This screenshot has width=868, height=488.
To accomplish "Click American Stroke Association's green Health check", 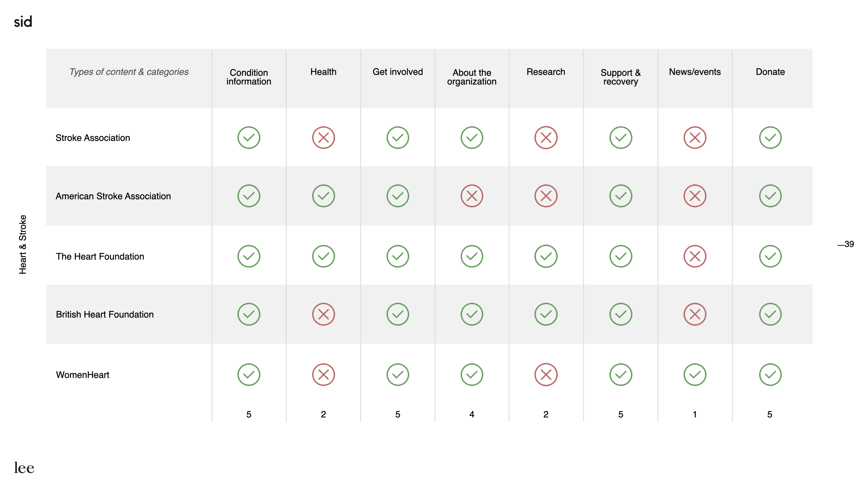I will tap(323, 196).
